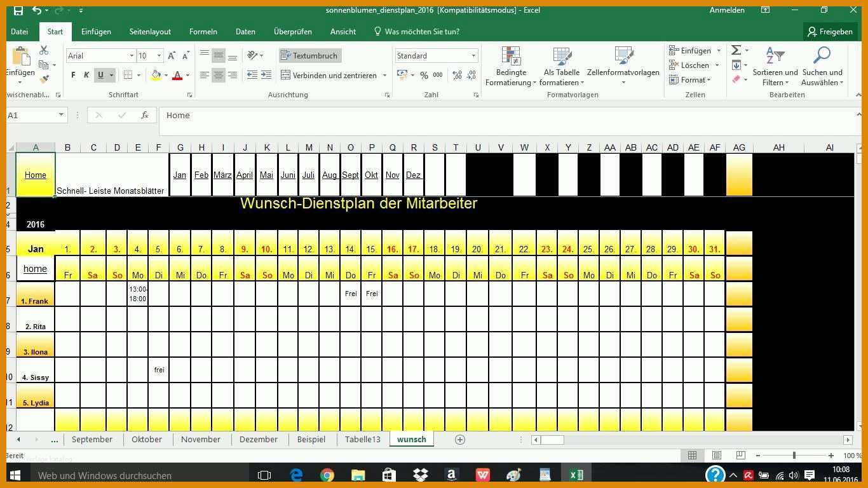The height and width of the screenshot is (488, 868).
Task: Switch to normal view button
Action: pyautogui.click(x=692, y=456)
